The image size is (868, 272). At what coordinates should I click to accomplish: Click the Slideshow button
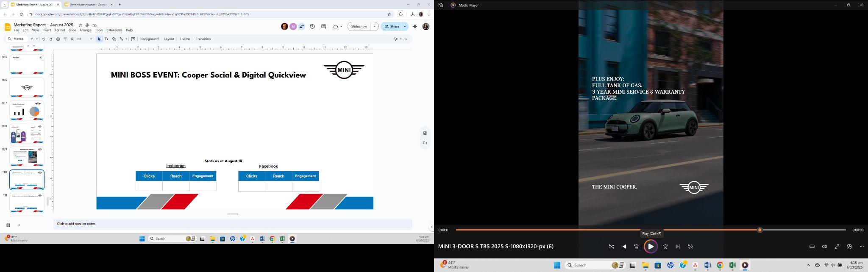[x=359, y=26]
